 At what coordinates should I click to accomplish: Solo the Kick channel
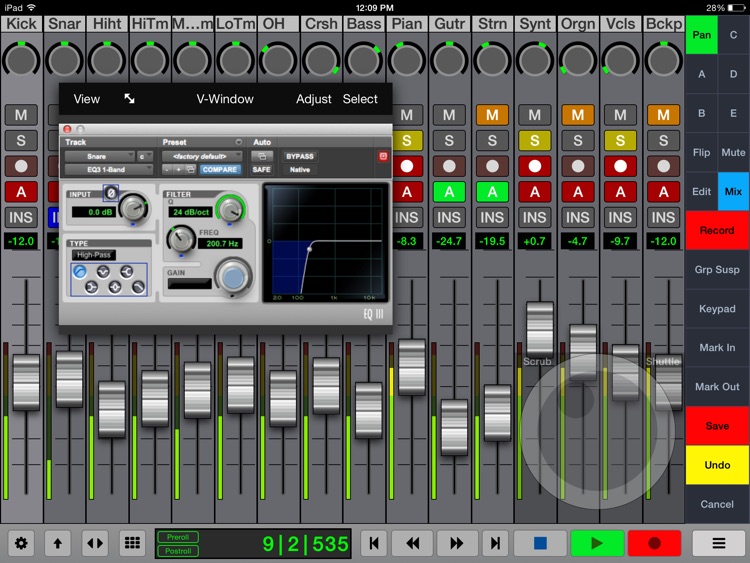coord(21,141)
